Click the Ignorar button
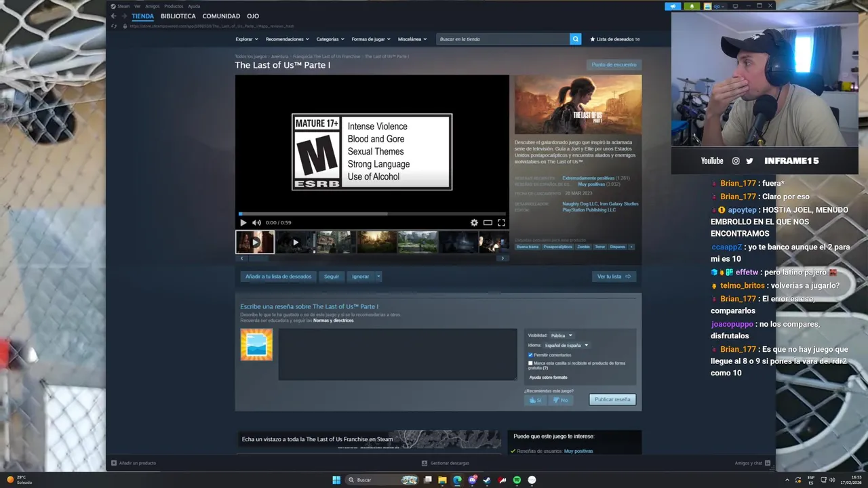This screenshot has height=488, width=868. click(x=361, y=277)
